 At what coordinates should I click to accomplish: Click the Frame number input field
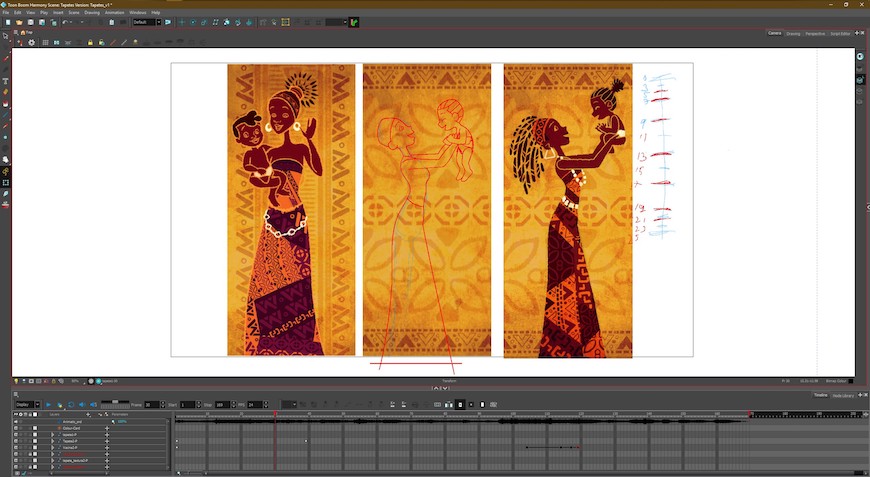[151, 405]
